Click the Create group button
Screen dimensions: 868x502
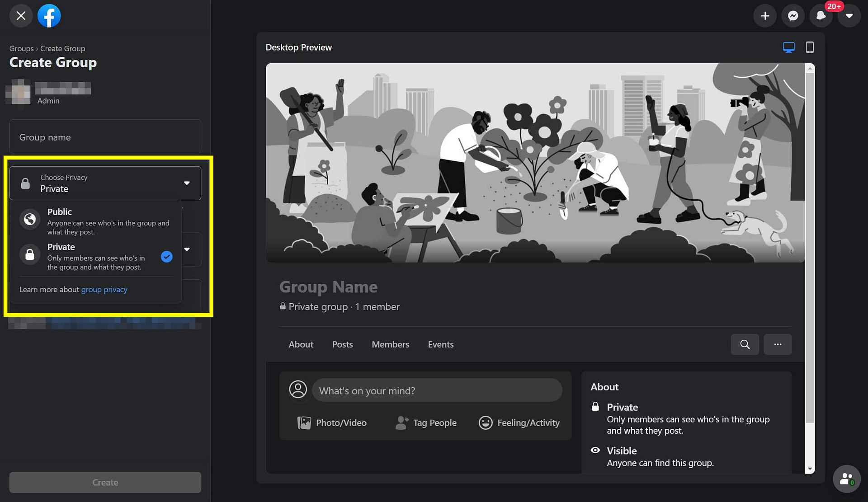coord(104,482)
